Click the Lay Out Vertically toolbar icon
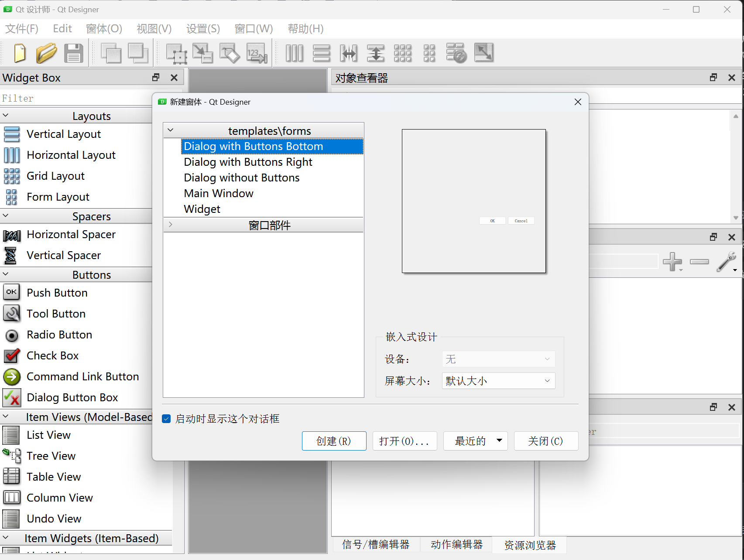Screen dimensions: 744x560 [322, 53]
